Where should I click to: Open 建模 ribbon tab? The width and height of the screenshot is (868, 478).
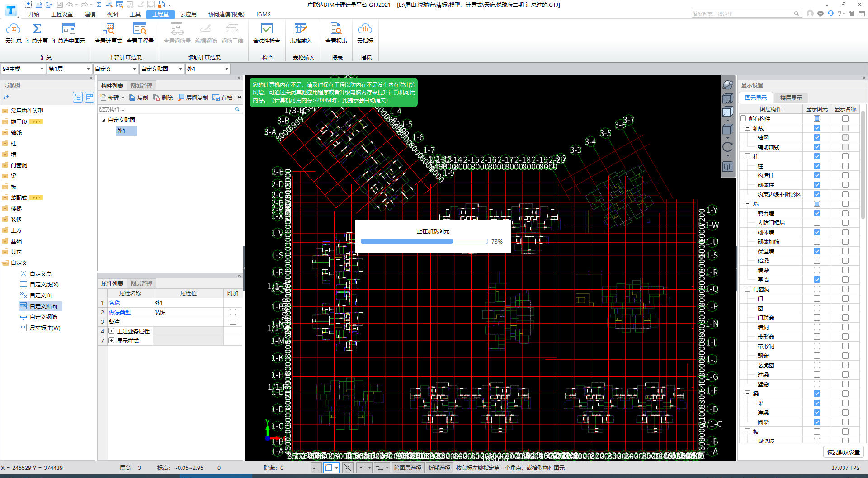click(x=90, y=14)
